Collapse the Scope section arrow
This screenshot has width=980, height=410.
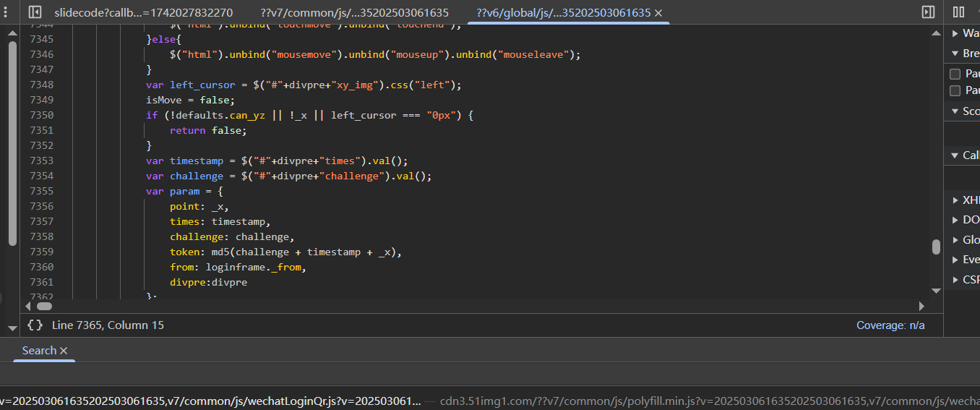click(x=955, y=111)
